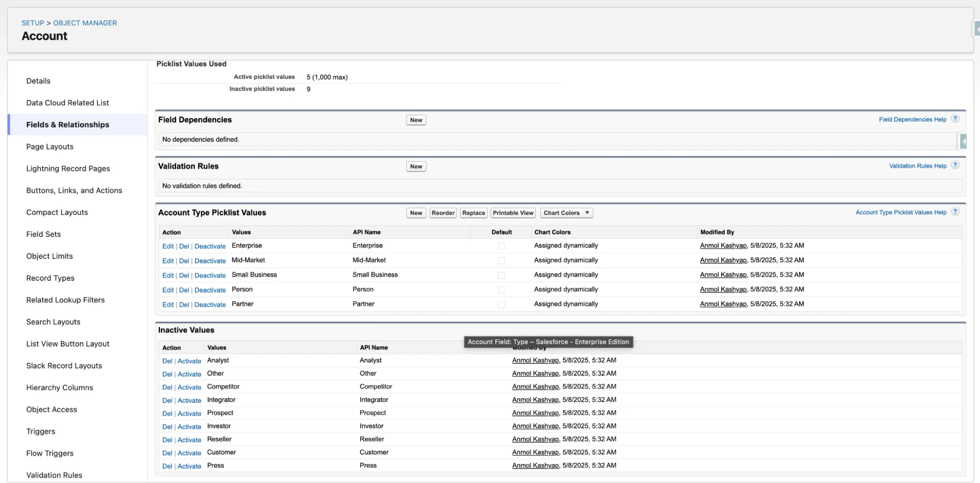
Task: Edit the Person picklist value
Action: click(168, 290)
